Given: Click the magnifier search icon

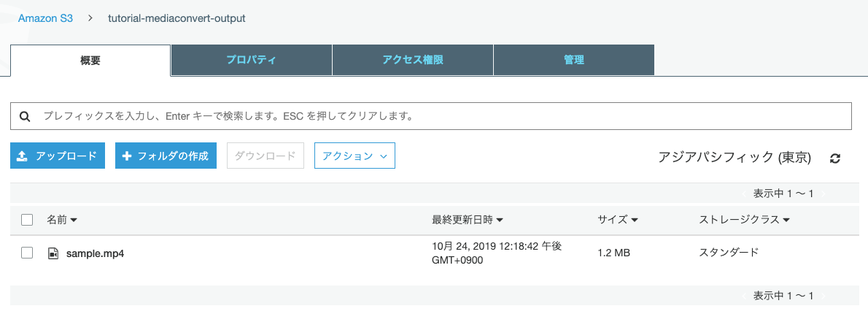Looking at the screenshot, I should click(24, 117).
